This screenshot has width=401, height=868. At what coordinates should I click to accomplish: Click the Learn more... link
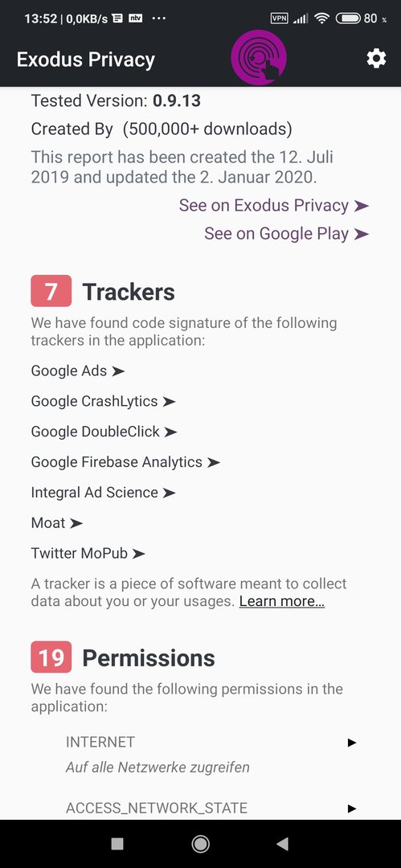282,601
